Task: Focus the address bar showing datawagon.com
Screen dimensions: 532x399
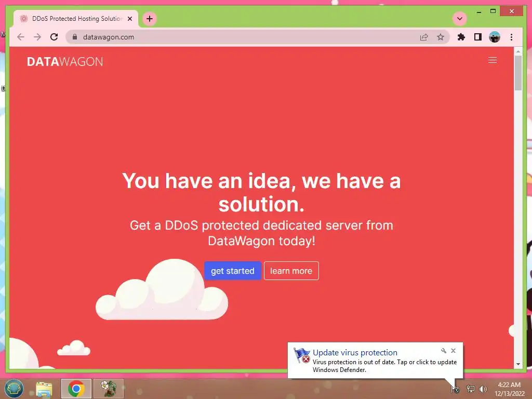Action: pos(258,37)
